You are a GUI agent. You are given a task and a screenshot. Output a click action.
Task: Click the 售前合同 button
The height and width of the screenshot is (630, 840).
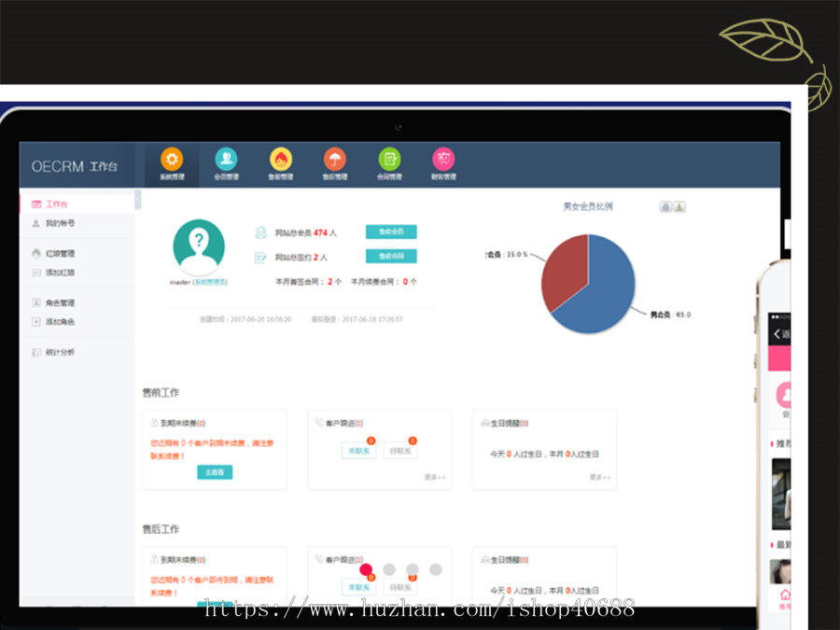[391, 256]
